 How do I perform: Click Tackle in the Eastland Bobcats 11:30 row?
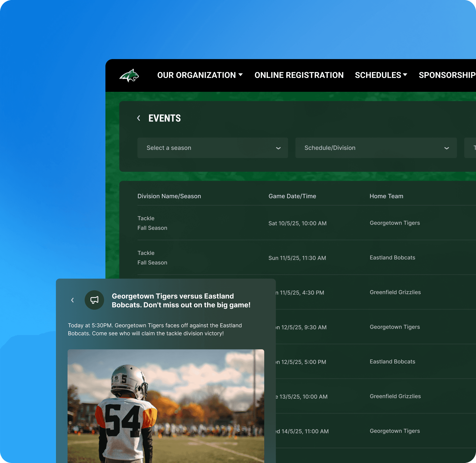[146, 253]
